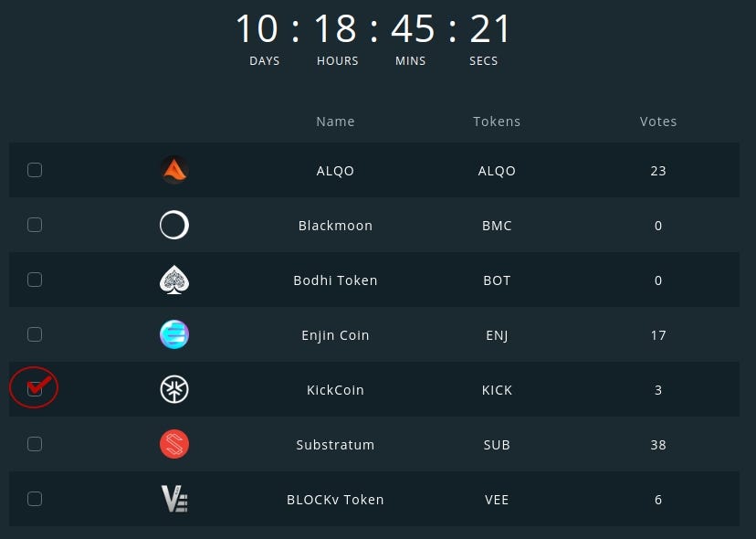The height and width of the screenshot is (539, 756).
Task: Click the Blackmoon ring logo
Action: tap(174, 225)
